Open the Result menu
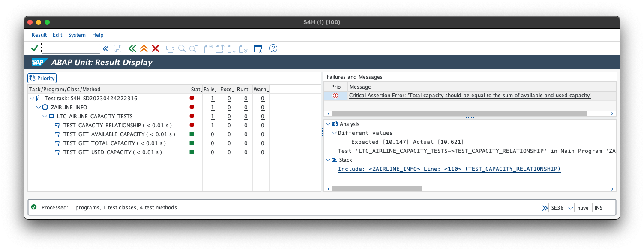Viewport: 644px width, 251px height. tap(39, 35)
